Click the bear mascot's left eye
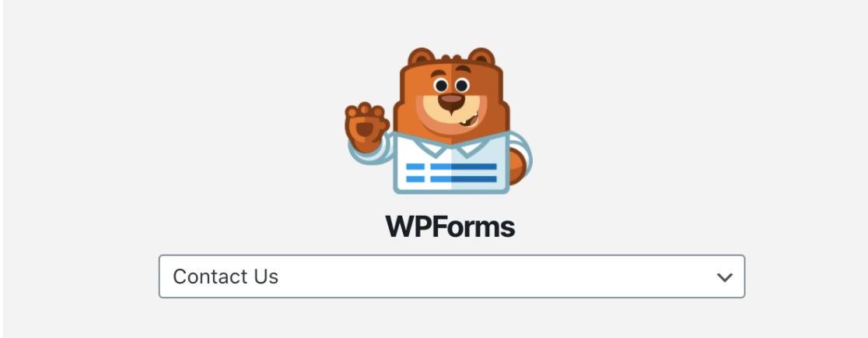This screenshot has height=338, width=868. point(441,86)
